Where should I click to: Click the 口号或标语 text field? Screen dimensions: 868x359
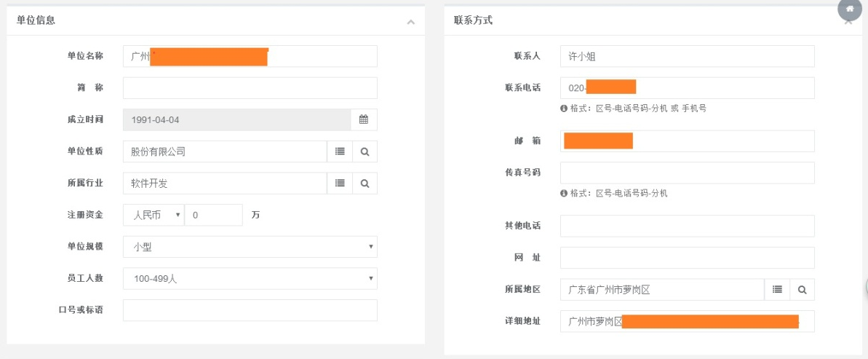250,310
